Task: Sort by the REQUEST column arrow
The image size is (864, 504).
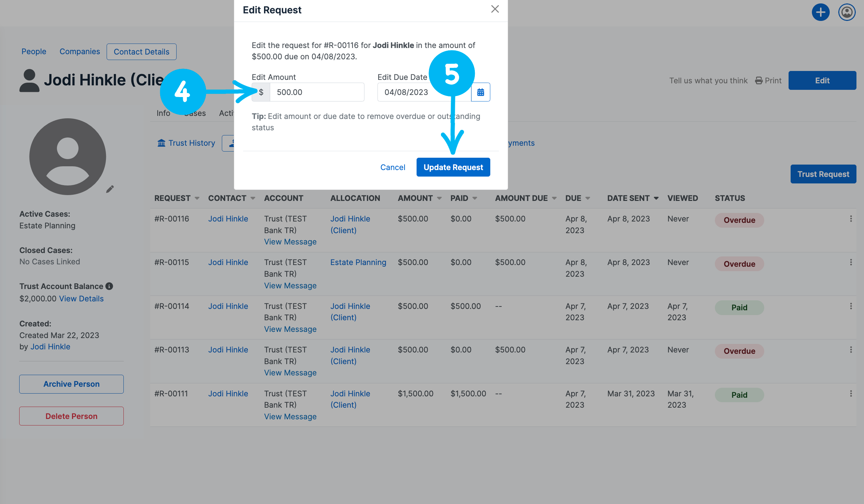Action: coord(197,199)
